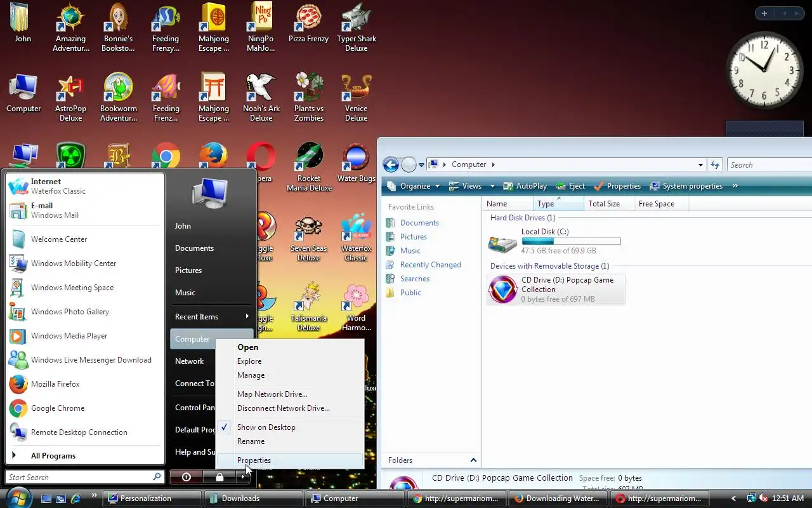Image resolution: width=812 pixels, height=508 pixels.
Task: Select CD Drive (D:) Popcap Game Collection
Action: 556,290
